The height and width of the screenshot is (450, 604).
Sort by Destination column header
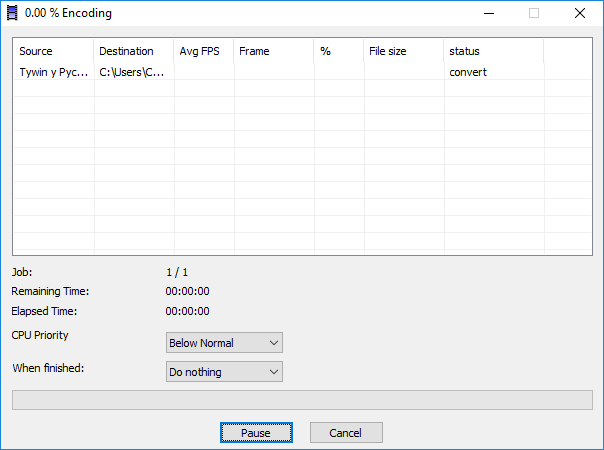134,51
